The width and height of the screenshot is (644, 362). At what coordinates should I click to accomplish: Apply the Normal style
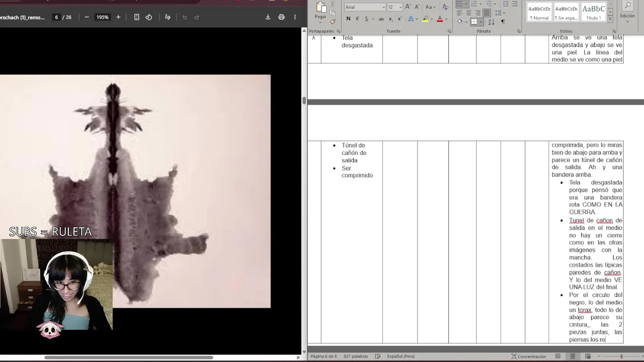[x=539, y=12]
